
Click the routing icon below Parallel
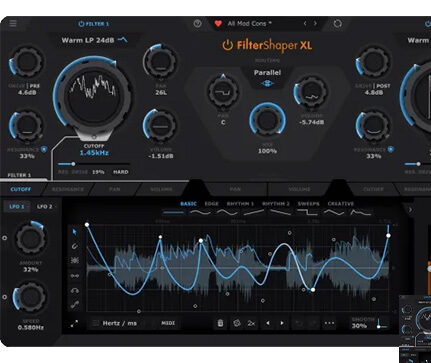click(x=267, y=84)
